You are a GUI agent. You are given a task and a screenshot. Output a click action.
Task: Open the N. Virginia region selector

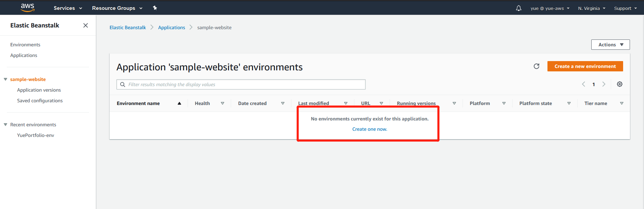pos(592,8)
